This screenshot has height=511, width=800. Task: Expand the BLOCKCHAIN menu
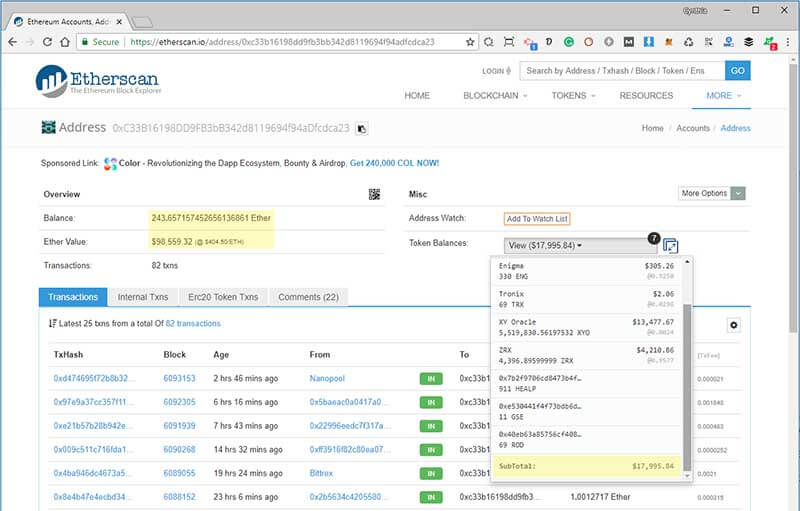pos(495,95)
